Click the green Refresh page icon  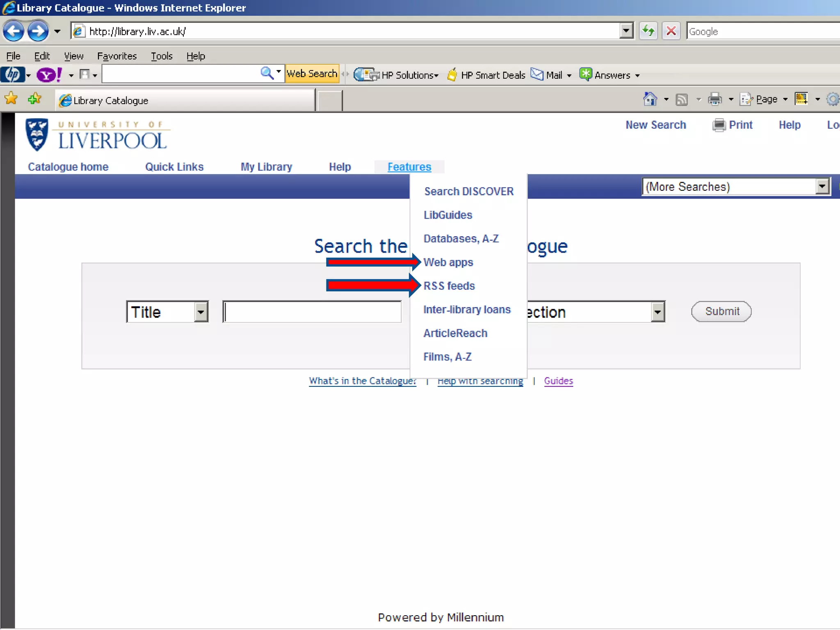(648, 31)
